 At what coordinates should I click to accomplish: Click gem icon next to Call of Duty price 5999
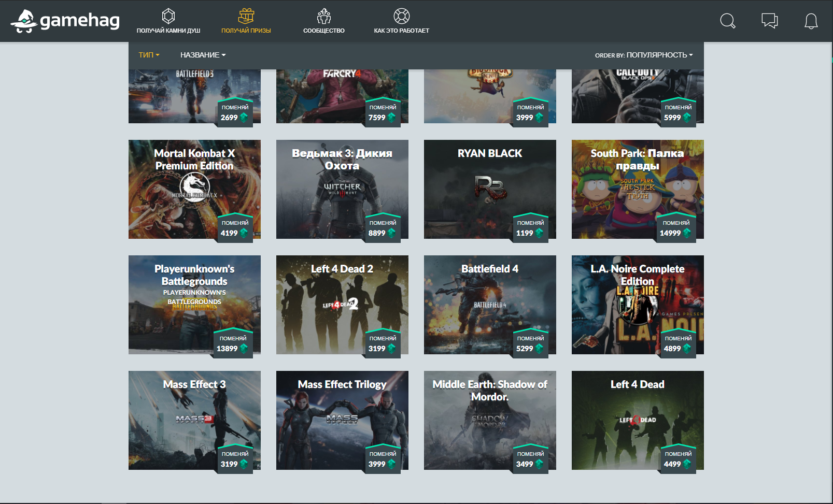click(x=687, y=118)
